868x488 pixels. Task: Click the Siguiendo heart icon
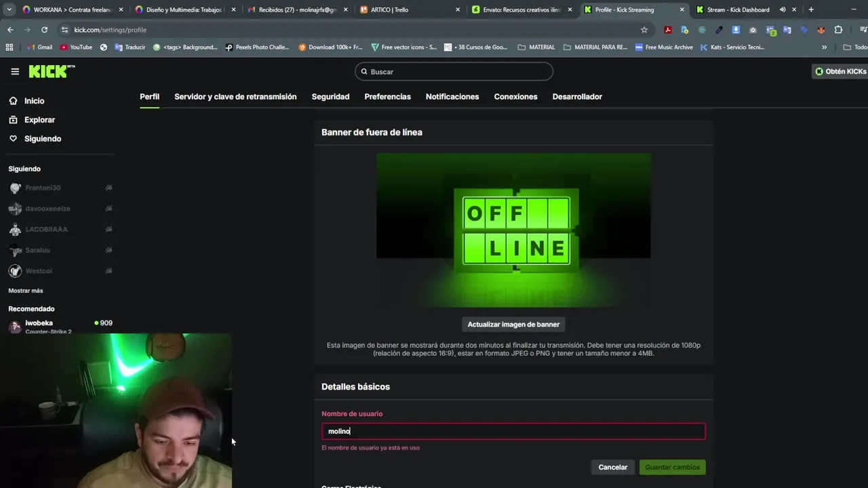pos(13,139)
